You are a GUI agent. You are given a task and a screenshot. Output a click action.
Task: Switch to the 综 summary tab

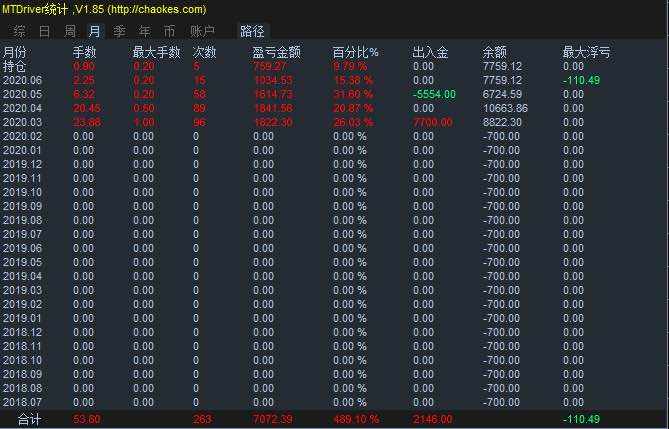coord(19,31)
